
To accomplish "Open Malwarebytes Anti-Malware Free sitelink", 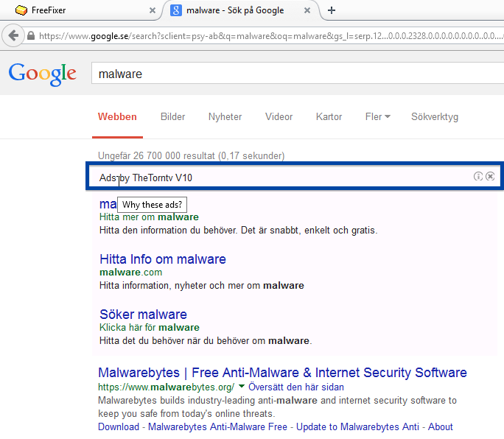I will tap(217, 426).
